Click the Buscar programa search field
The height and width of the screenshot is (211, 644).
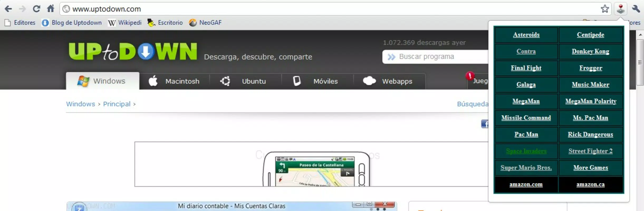point(435,57)
